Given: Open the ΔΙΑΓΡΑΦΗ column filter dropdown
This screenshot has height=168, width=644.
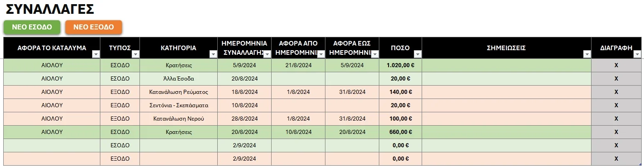Looking at the screenshot, I should pyautogui.click(x=637, y=54).
